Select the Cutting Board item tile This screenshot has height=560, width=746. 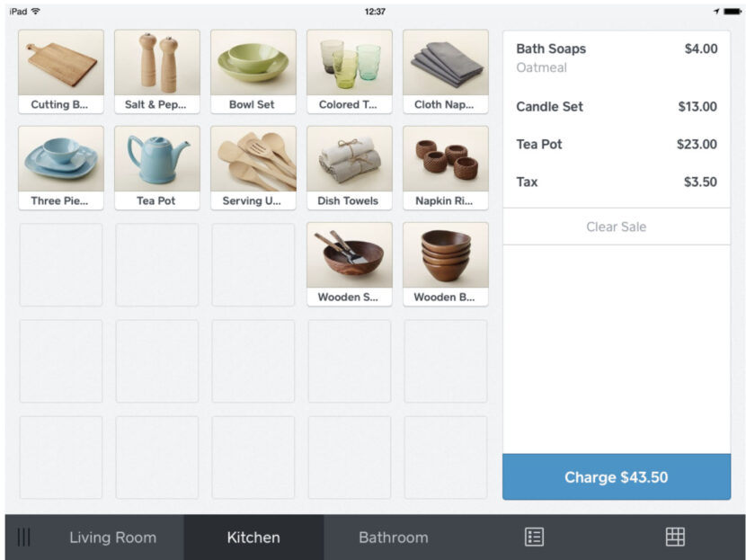[x=60, y=70]
